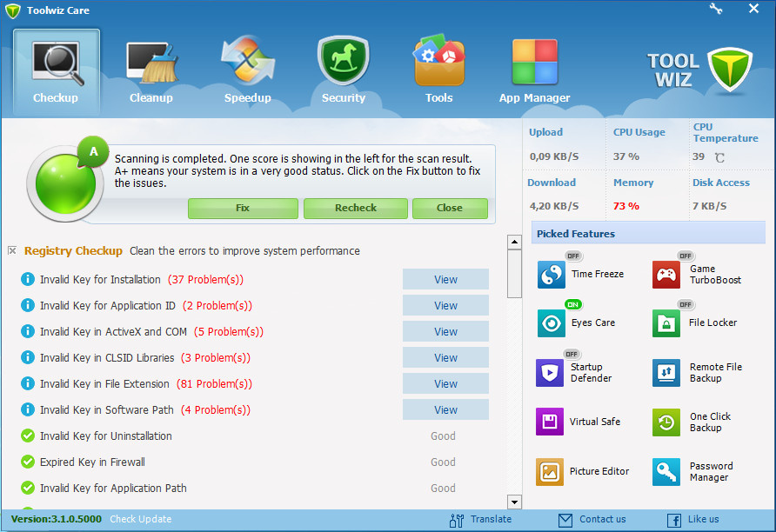Click green check for Invalid Key for Uninstallation
Viewport: 776px width, 532px height.
(x=28, y=436)
